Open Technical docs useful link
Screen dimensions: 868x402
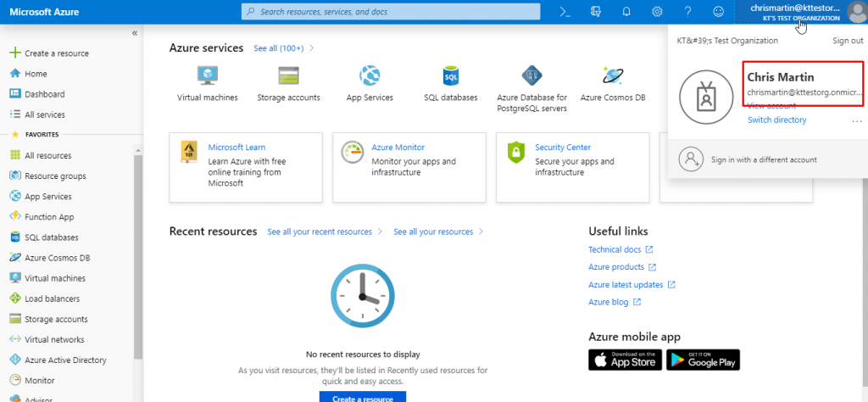click(x=620, y=249)
